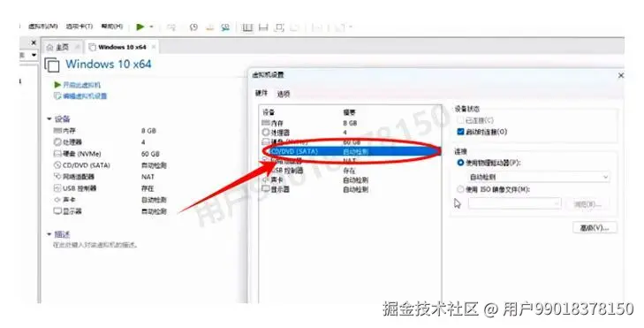The height and width of the screenshot is (328, 644).
Task: Click the 8 GB summary in settings list
Action: pyautogui.click(x=350, y=123)
